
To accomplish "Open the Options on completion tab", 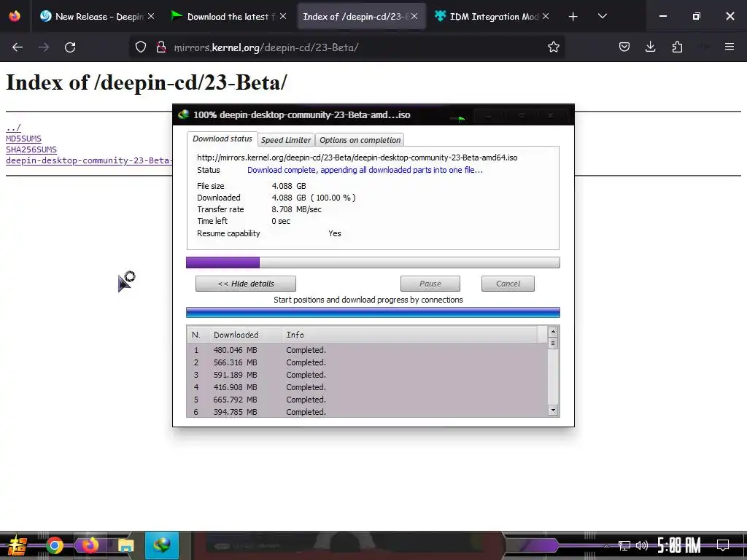I will [360, 140].
